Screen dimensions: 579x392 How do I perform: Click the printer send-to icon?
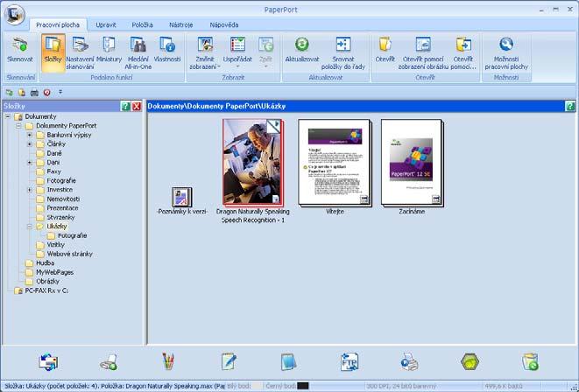(x=410, y=361)
